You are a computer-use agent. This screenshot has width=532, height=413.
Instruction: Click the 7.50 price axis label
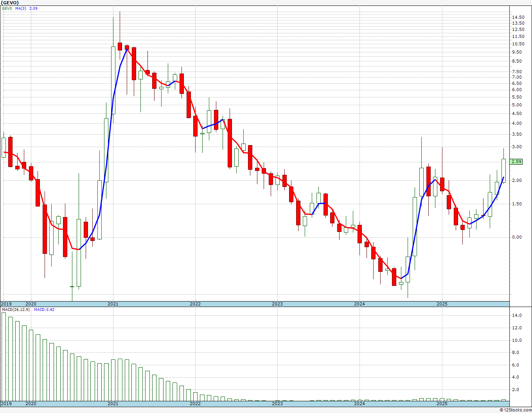tap(517, 72)
